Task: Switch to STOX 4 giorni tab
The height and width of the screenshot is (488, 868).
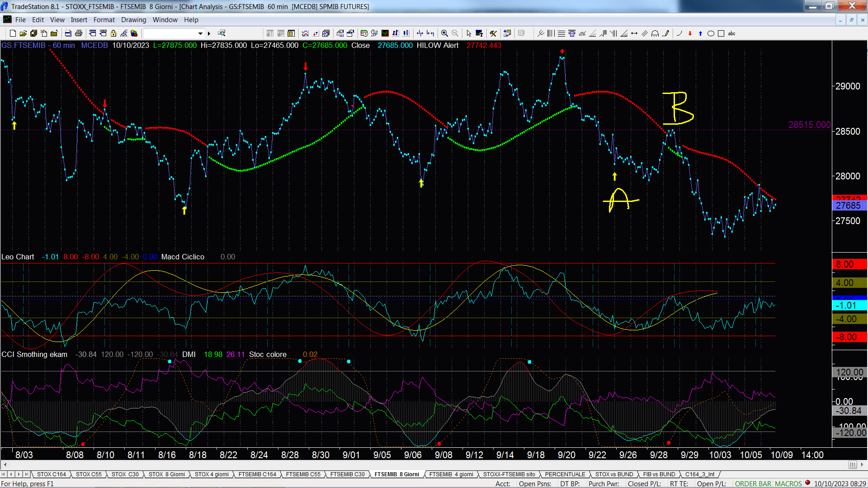Action: pyautogui.click(x=212, y=474)
